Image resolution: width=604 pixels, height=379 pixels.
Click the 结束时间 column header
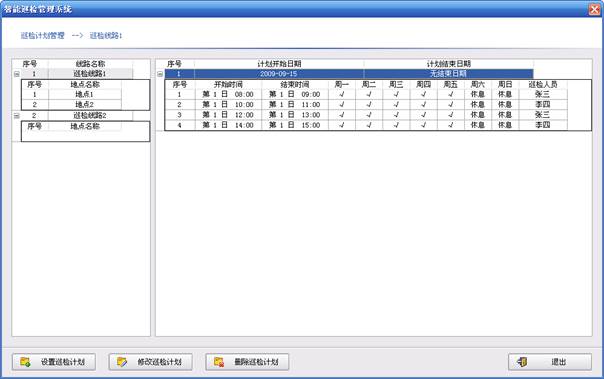click(295, 84)
